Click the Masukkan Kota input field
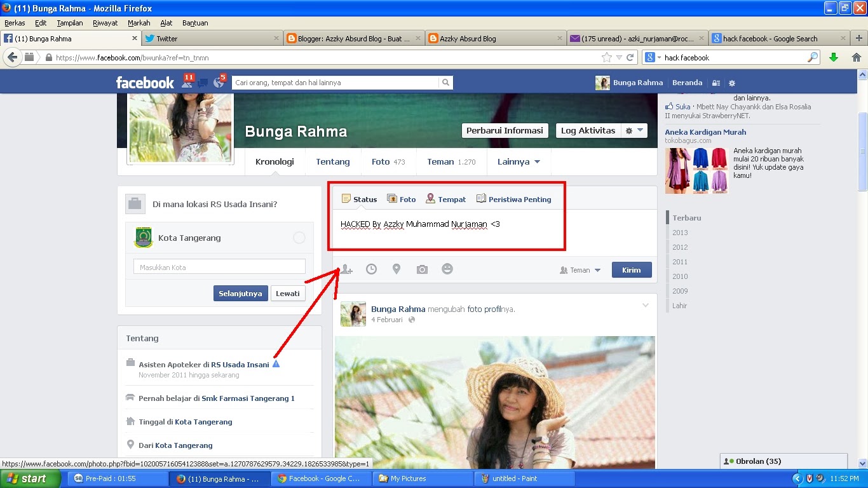868x488 pixels. click(219, 267)
